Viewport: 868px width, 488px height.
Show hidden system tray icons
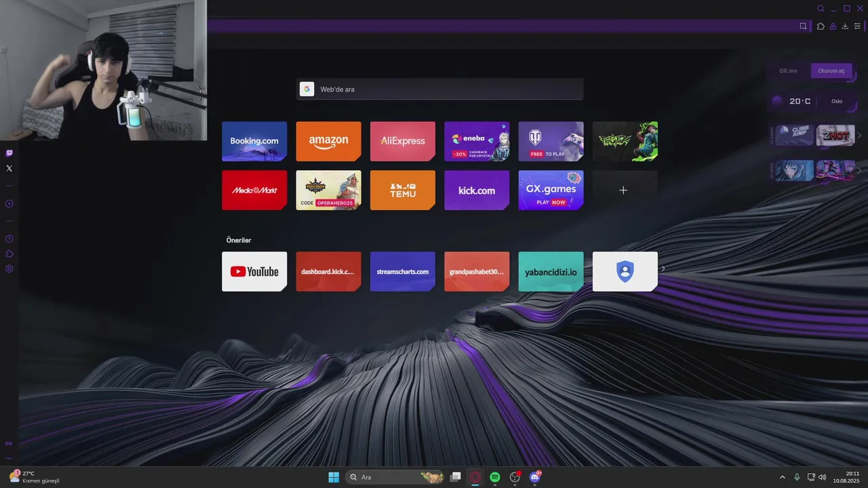click(782, 477)
